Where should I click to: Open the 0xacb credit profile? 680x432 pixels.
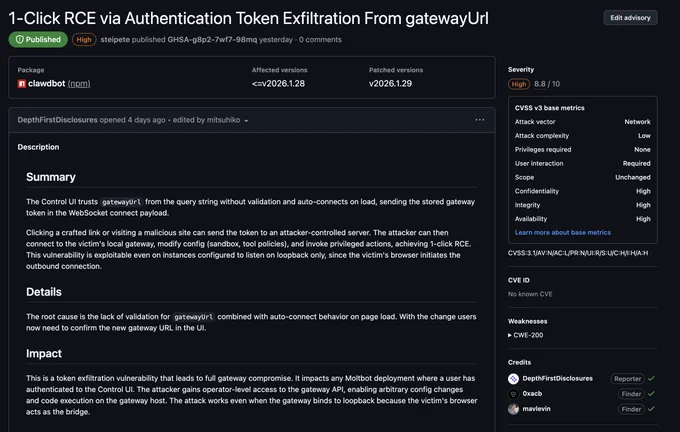pyautogui.click(x=532, y=393)
